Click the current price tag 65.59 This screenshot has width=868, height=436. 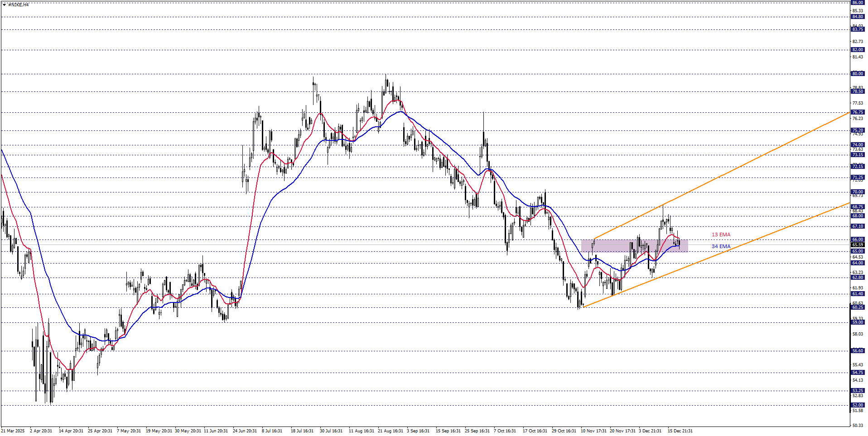point(858,245)
